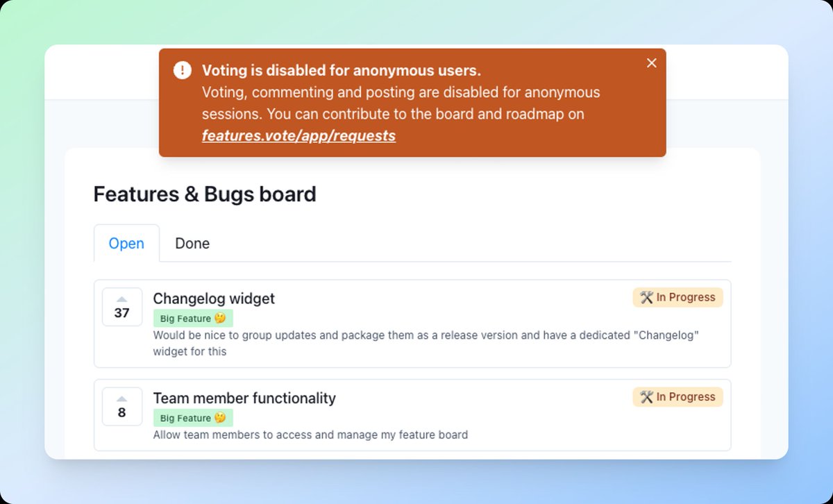Click thinking emoji on Team member's Big Feature tag
Screen dimensions: 833x504
220,418
